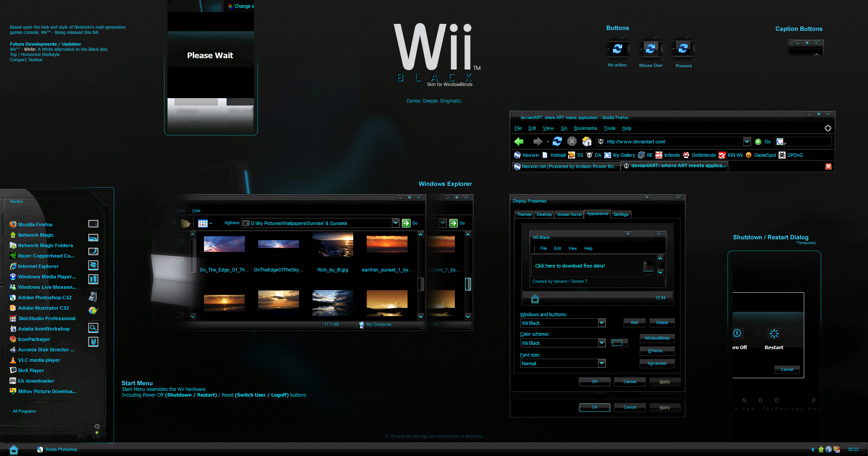Go to the Firefox Home page icon
The height and width of the screenshot is (456, 868).
[x=587, y=141]
